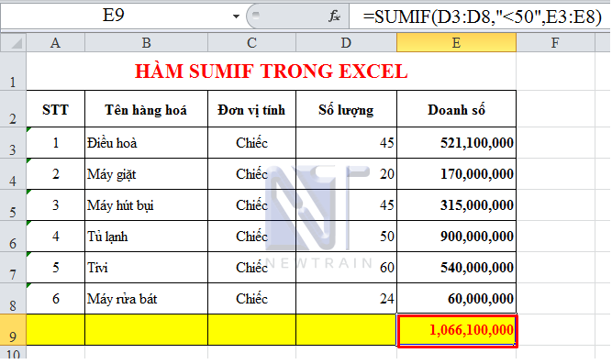The height and width of the screenshot is (364, 612).
Task: Select the Máy hút bụi cell
Action: pos(147,205)
